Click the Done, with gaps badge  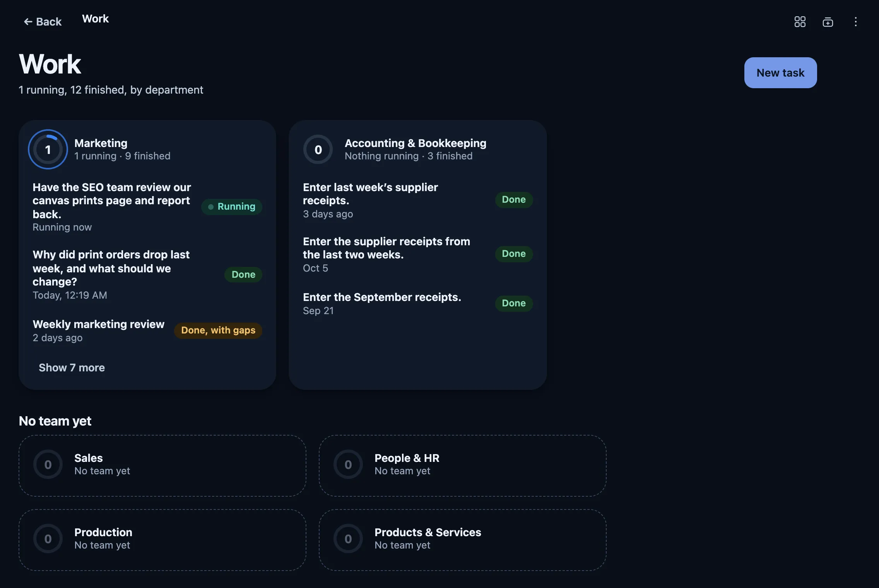218,330
